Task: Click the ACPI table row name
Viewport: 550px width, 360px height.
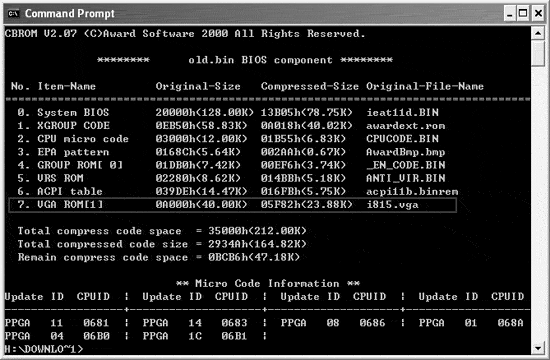Action: (70, 192)
